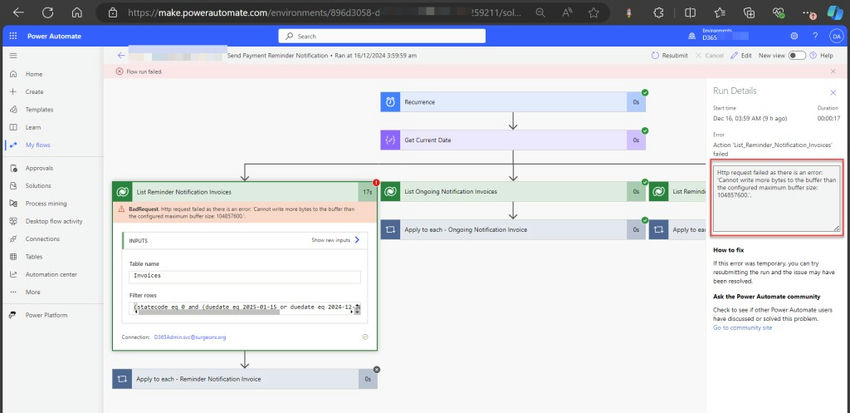The image size is (850, 413).
Task: Open Create in the sidebar
Action: (x=34, y=92)
